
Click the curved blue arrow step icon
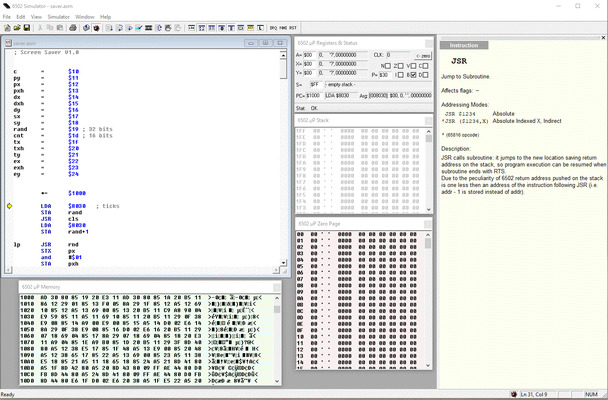click(119, 28)
